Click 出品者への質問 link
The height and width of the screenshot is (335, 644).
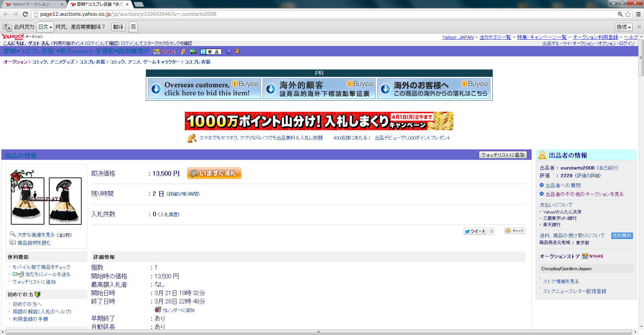coord(563,185)
